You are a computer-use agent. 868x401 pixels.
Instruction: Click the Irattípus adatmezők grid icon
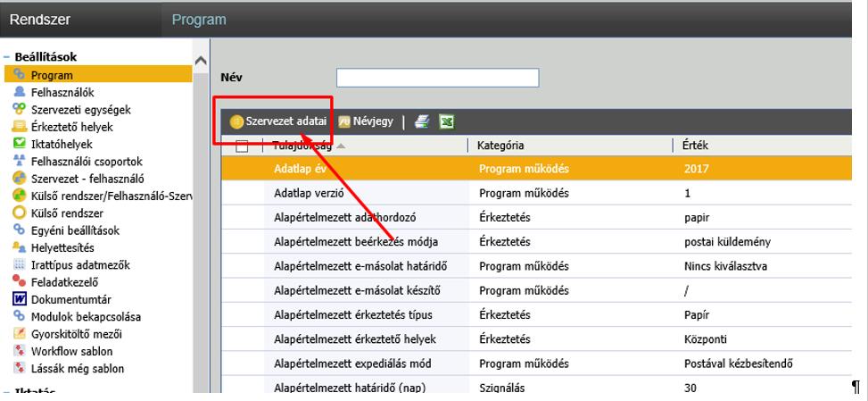[20, 264]
